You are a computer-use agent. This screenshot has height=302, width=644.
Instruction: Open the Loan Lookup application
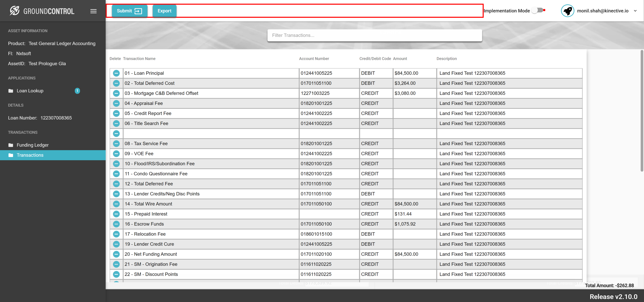click(x=30, y=91)
